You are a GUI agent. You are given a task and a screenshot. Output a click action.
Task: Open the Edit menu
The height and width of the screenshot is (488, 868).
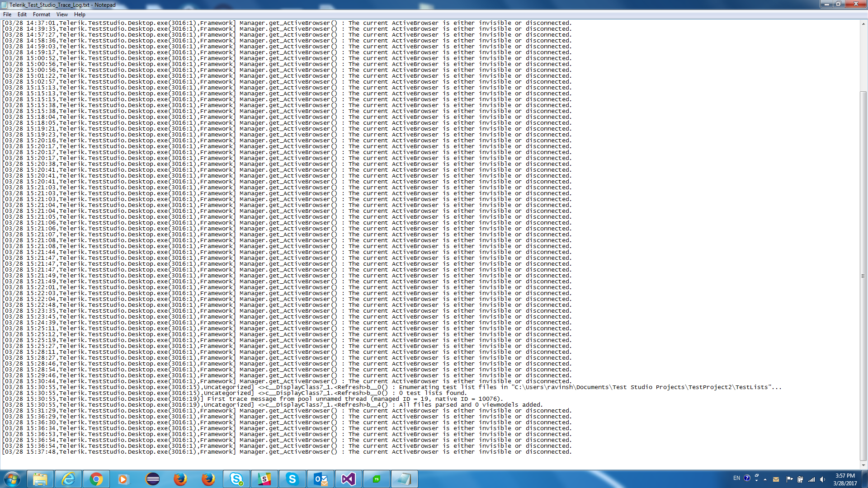pyautogui.click(x=22, y=14)
